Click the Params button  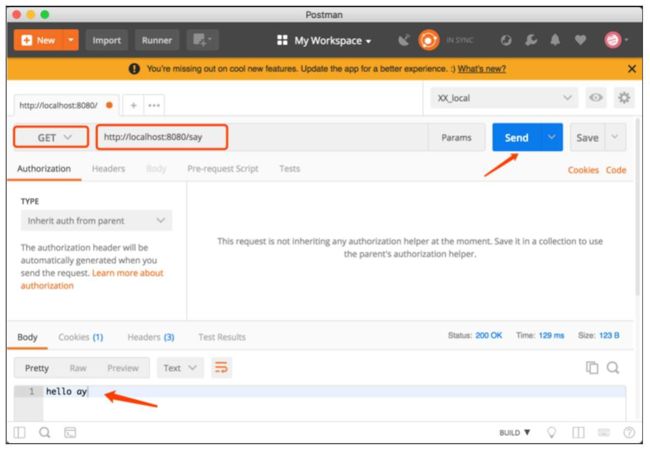click(456, 137)
